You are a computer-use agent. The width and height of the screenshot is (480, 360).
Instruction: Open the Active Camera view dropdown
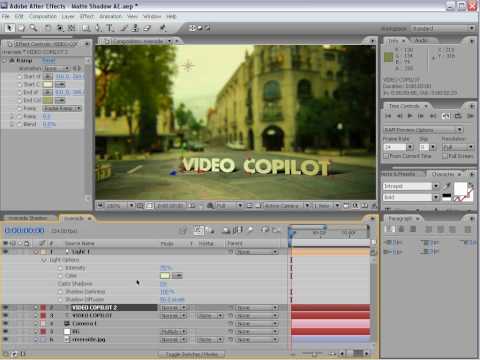(x=286, y=206)
